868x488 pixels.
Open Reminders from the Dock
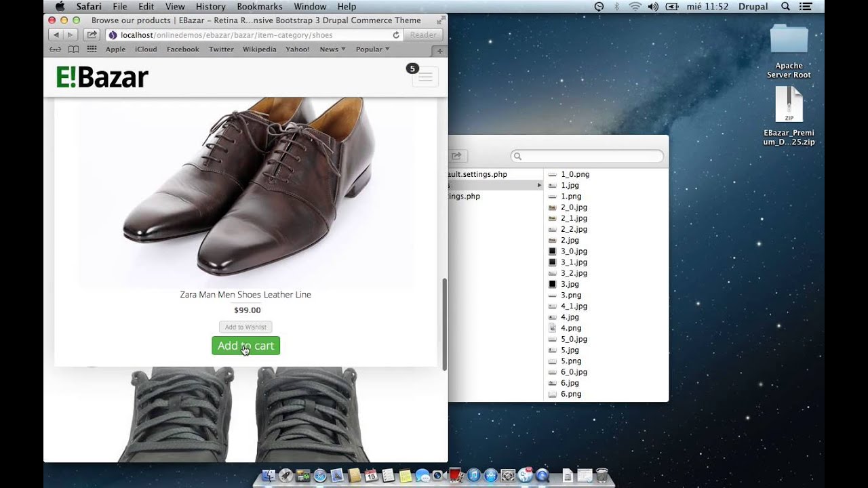[389, 476]
